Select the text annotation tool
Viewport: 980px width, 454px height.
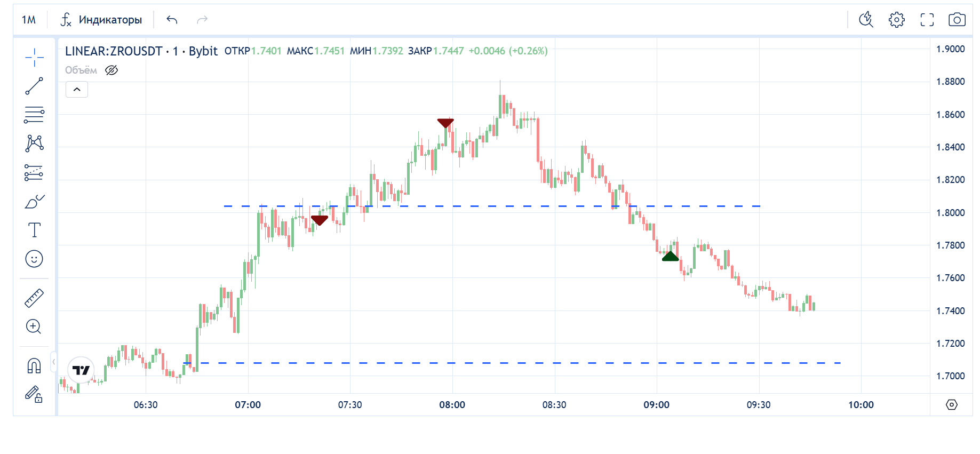pyautogui.click(x=34, y=230)
